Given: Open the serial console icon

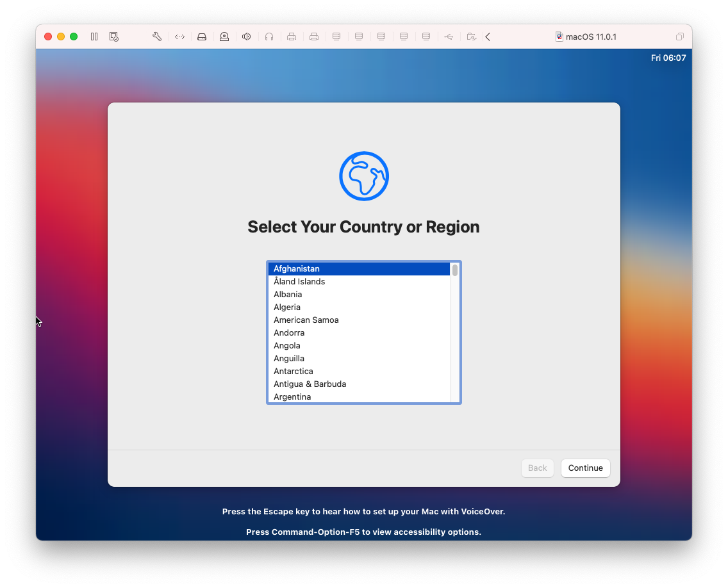Looking at the screenshot, I should point(179,37).
